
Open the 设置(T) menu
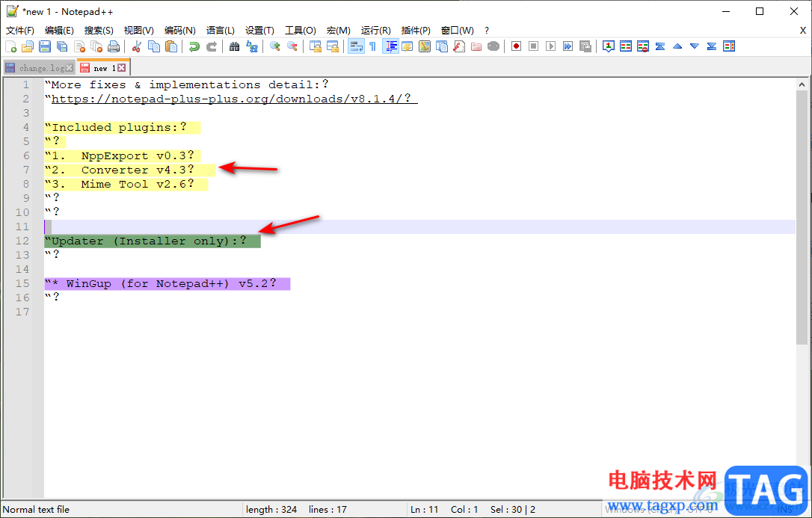[259, 31]
